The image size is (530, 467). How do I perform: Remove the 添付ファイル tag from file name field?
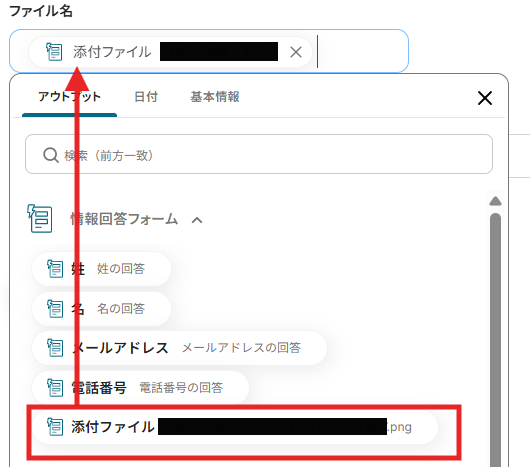296,52
